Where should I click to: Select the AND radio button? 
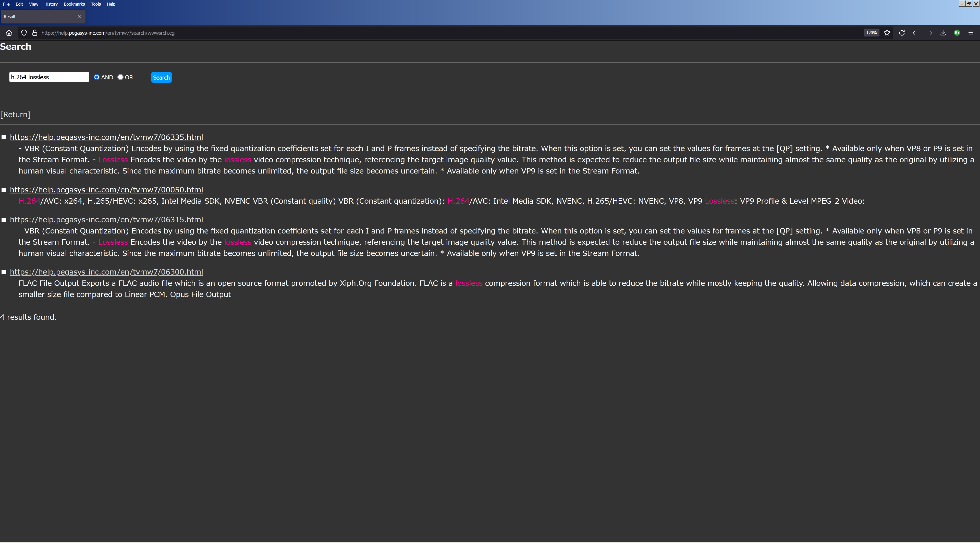tap(97, 77)
